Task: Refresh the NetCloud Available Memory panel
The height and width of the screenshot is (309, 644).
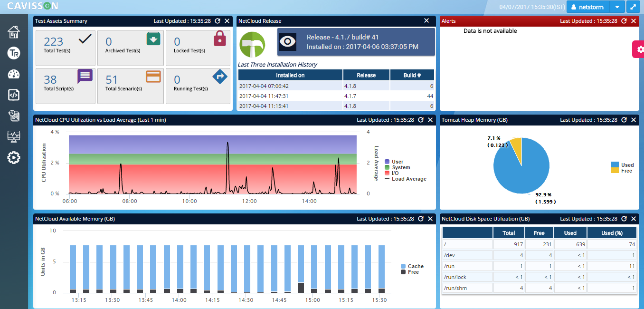Action: click(x=421, y=219)
